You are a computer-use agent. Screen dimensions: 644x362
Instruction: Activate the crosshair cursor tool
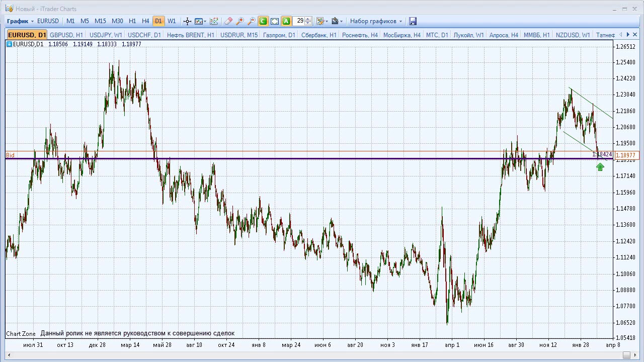coord(187,21)
